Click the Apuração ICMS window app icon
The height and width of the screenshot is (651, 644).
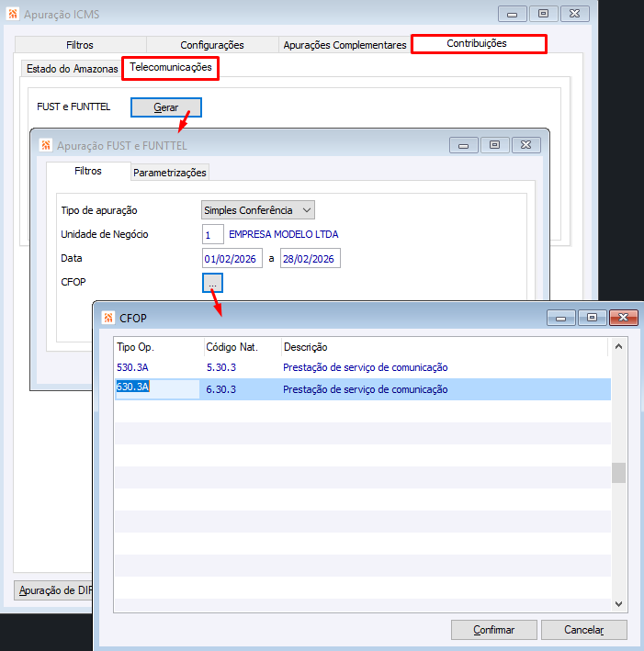pyautogui.click(x=13, y=14)
